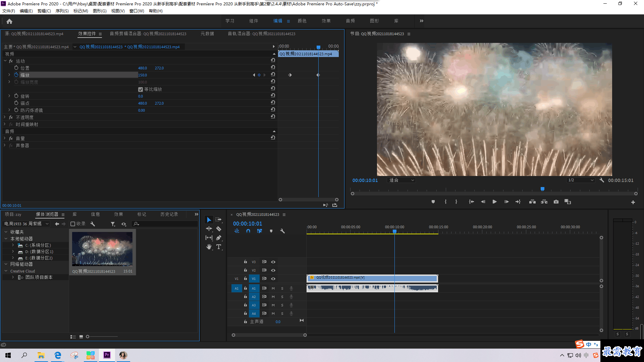Click the Lift button
This screenshot has height=362, width=644.
pyautogui.click(x=532, y=202)
